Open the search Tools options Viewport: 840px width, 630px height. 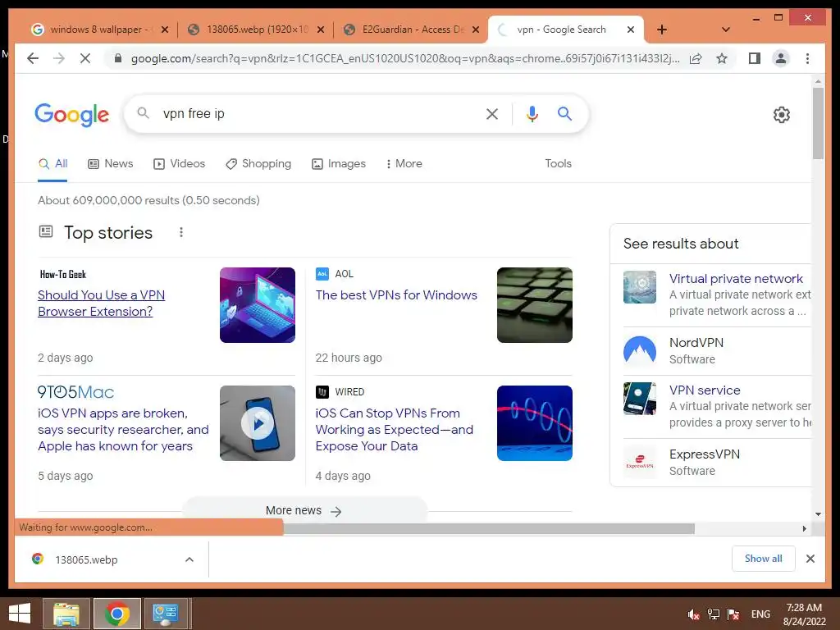[x=558, y=163]
